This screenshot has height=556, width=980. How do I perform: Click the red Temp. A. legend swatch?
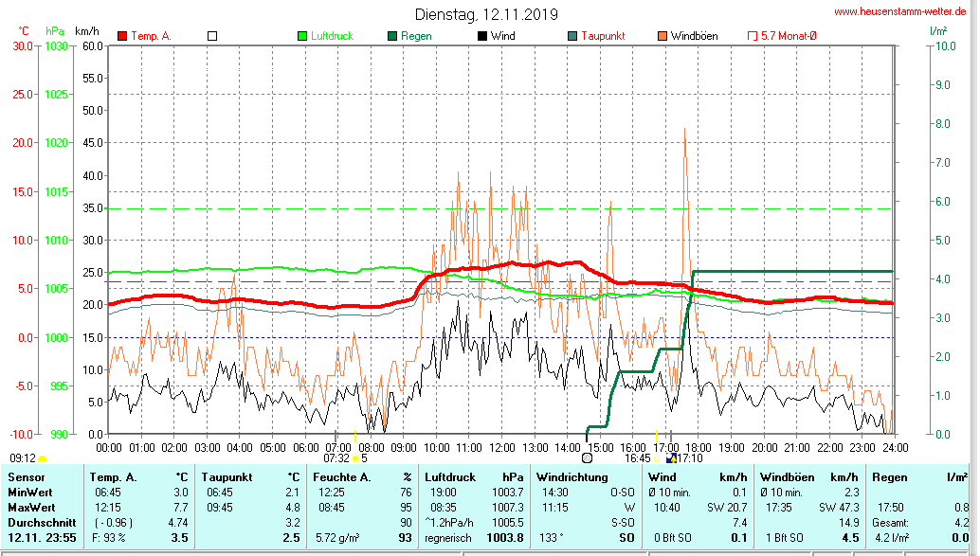tap(122, 36)
